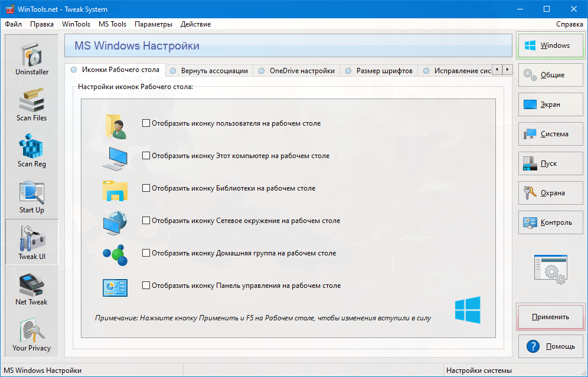This screenshot has height=377, width=588.
Task: Click the settings window gears image
Action: tap(550, 270)
